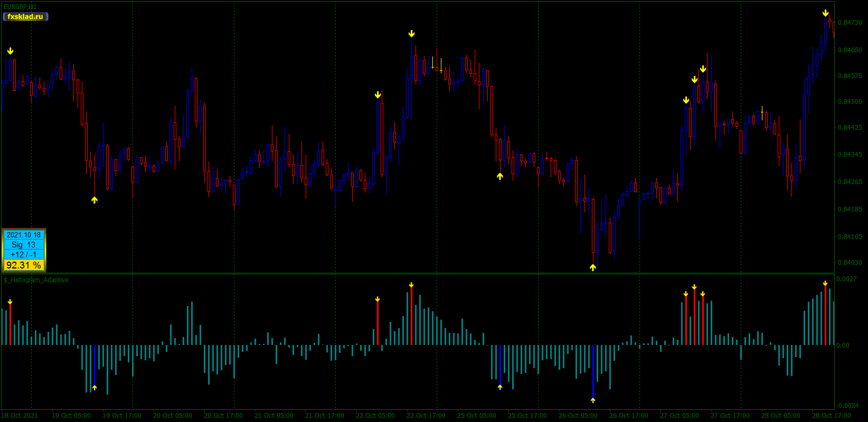The image size is (868, 422).
Task: Select the 20 Oct 17:00 time label
Action: click(223, 416)
